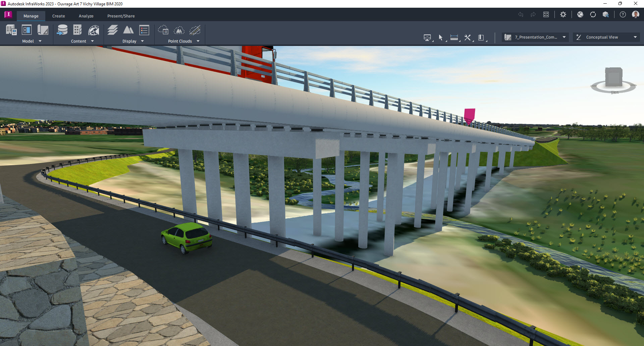Select the Measure tool in the right toolbar
The width and height of the screenshot is (644, 346).
click(454, 38)
